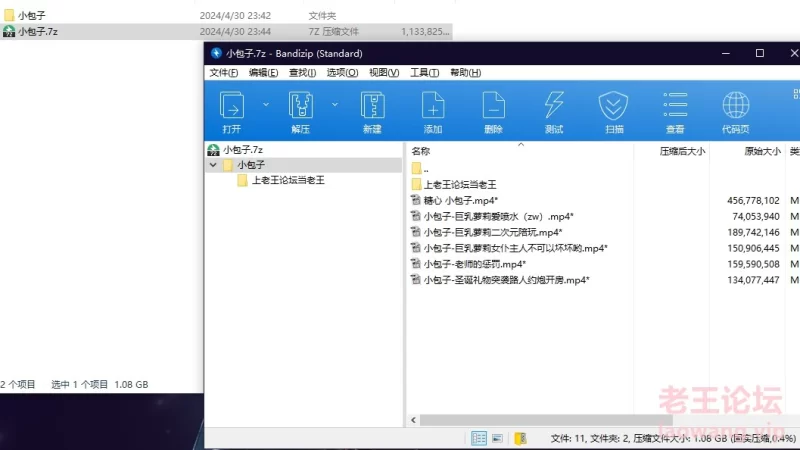This screenshot has width=800, height=450.
Task: Open the 视图(V) menu
Action: coord(384,72)
